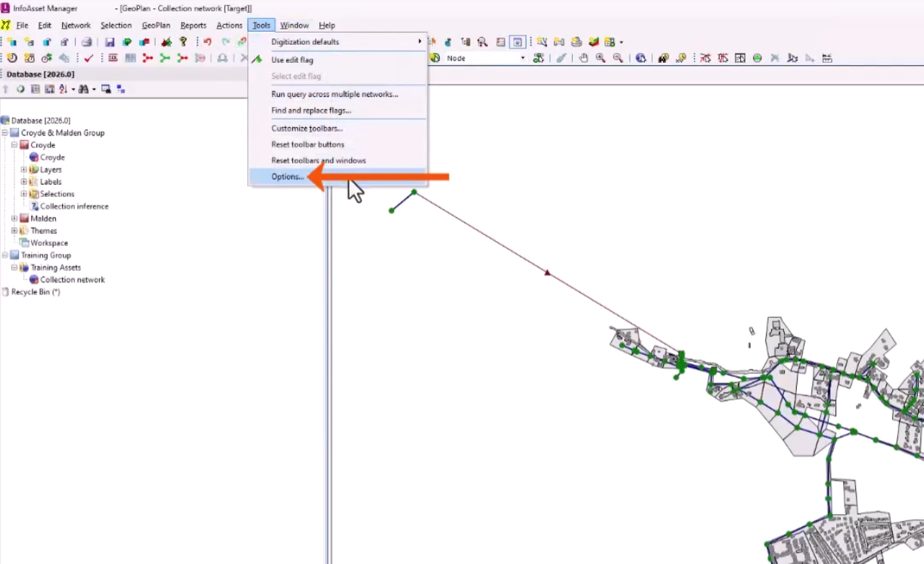Select the Recycle Bin tree item
This screenshot has width=924, height=564.
pyautogui.click(x=35, y=292)
